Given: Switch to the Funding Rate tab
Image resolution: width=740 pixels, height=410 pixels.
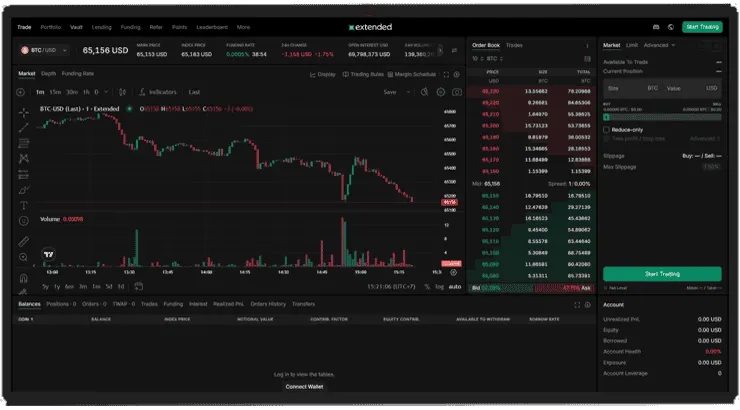Looking at the screenshot, I should (78, 74).
